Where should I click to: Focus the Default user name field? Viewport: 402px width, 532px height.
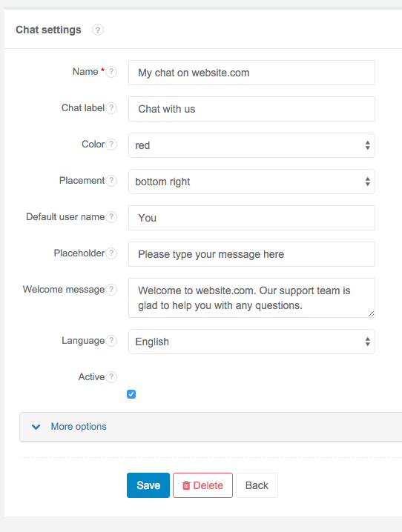point(251,218)
